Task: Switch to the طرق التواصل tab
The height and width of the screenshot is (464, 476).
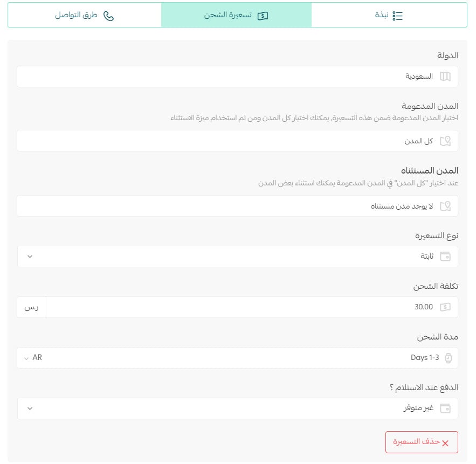Action: point(85,15)
